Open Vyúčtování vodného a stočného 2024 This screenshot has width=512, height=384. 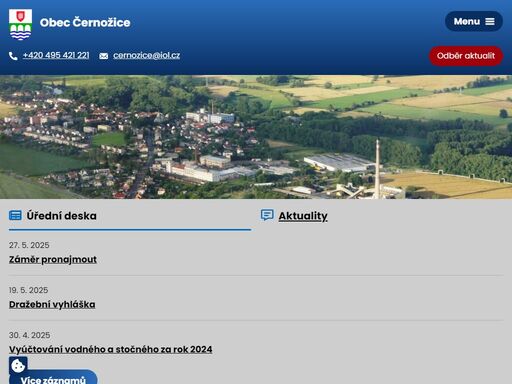tap(111, 349)
